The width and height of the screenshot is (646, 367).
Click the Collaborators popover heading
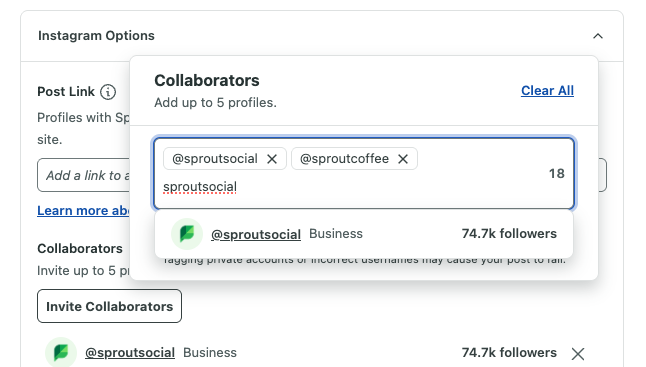[207, 80]
